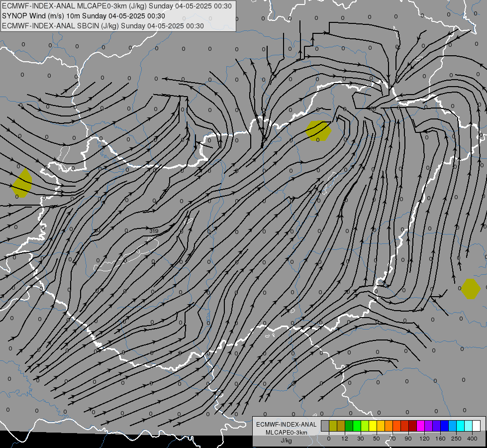Click the olive hexagon on the map's left side
Viewport: 487px width, 448px height.
[22, 183]
